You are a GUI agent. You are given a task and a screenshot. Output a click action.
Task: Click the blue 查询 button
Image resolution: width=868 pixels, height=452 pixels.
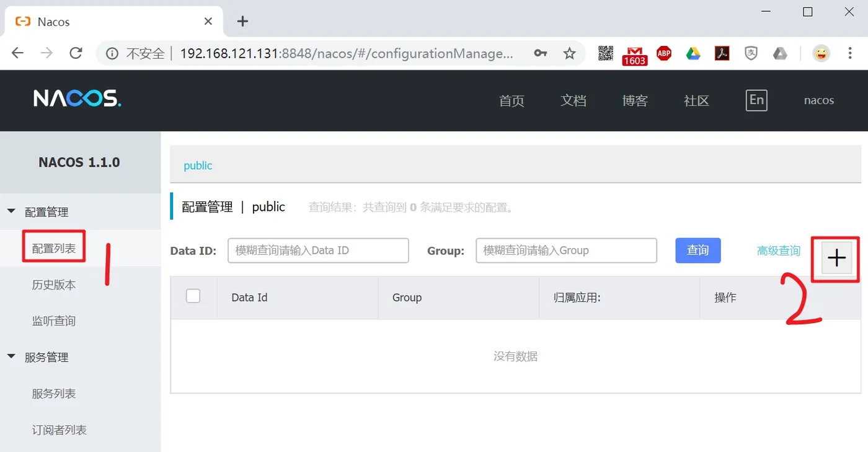[x=698, y=250]
